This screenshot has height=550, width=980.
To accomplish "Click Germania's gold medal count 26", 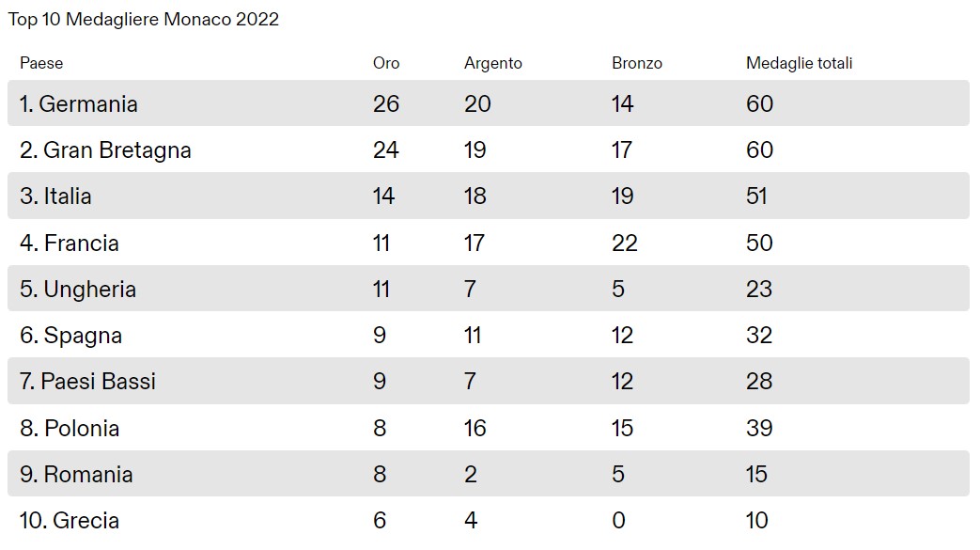I will [386, 104].
